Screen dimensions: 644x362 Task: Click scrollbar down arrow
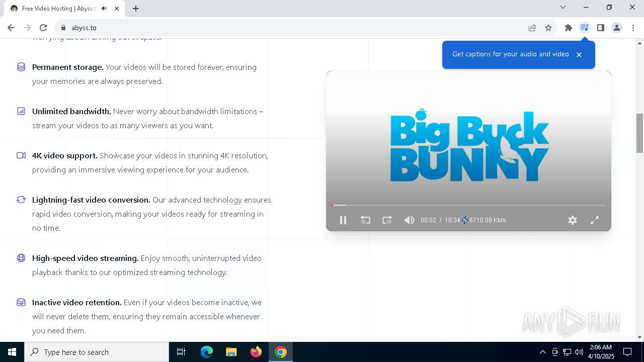click(x=639, y=337)
